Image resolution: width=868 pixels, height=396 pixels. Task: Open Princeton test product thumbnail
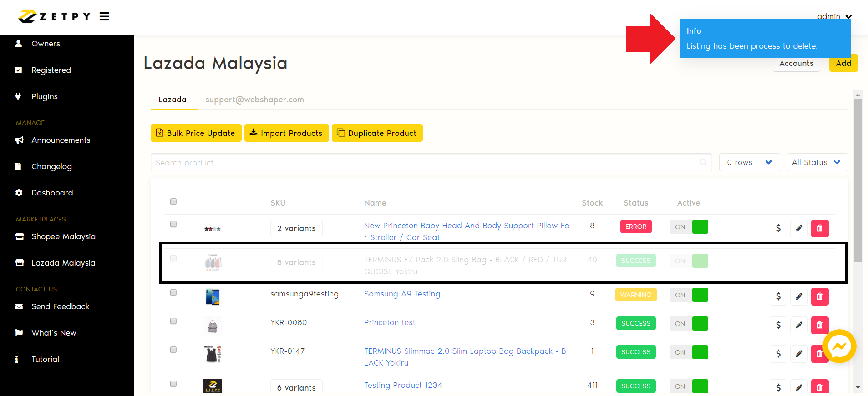coord(213,326)
